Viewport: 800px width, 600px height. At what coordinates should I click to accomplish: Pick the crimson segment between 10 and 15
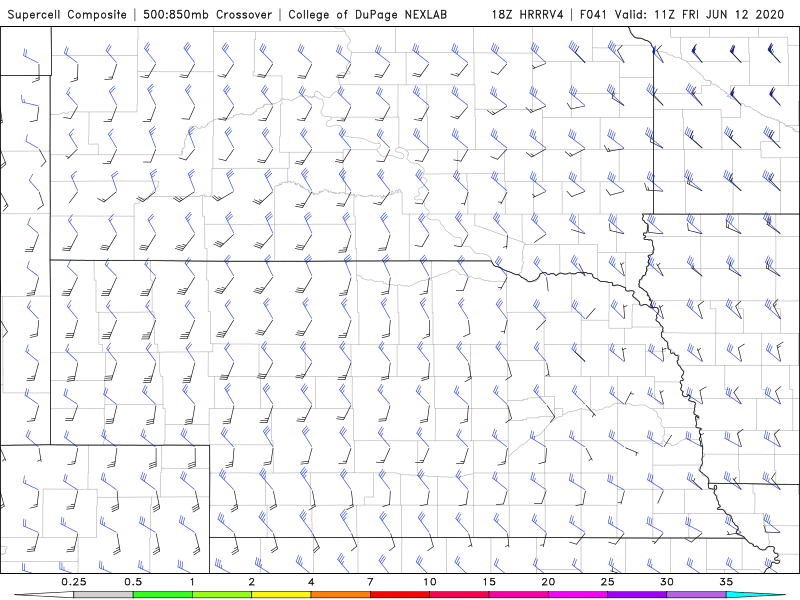click(459, 595)
